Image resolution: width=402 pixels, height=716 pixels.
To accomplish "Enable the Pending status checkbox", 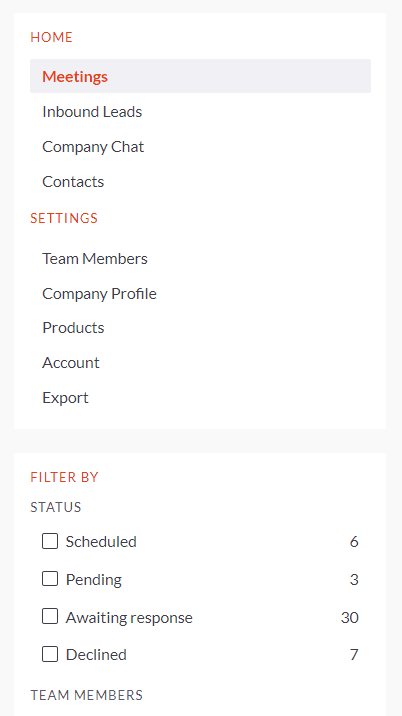I will pyautogui.click(x=50, y=579).
